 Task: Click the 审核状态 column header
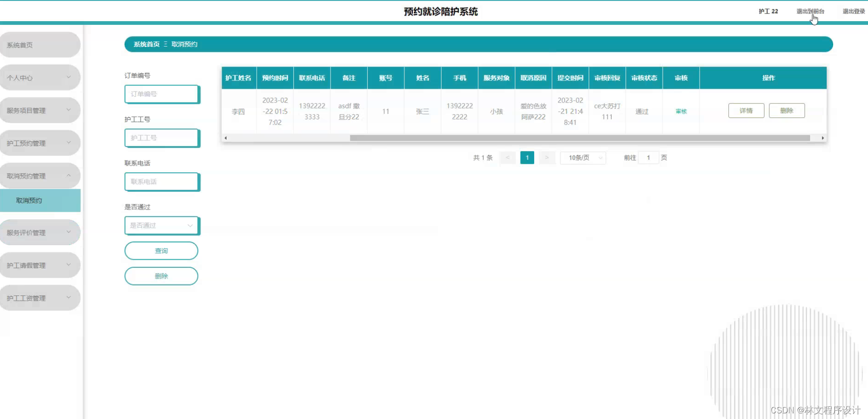(644, 78)
